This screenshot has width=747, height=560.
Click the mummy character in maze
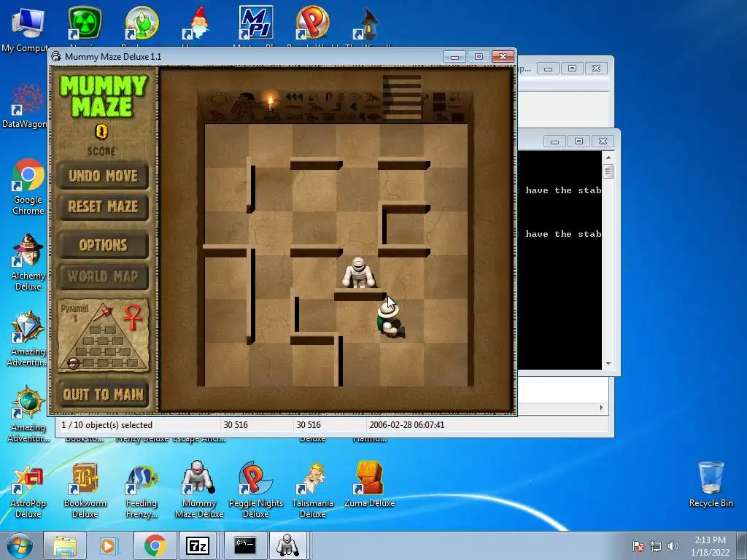pyautogui.click(x=359, y=273)
